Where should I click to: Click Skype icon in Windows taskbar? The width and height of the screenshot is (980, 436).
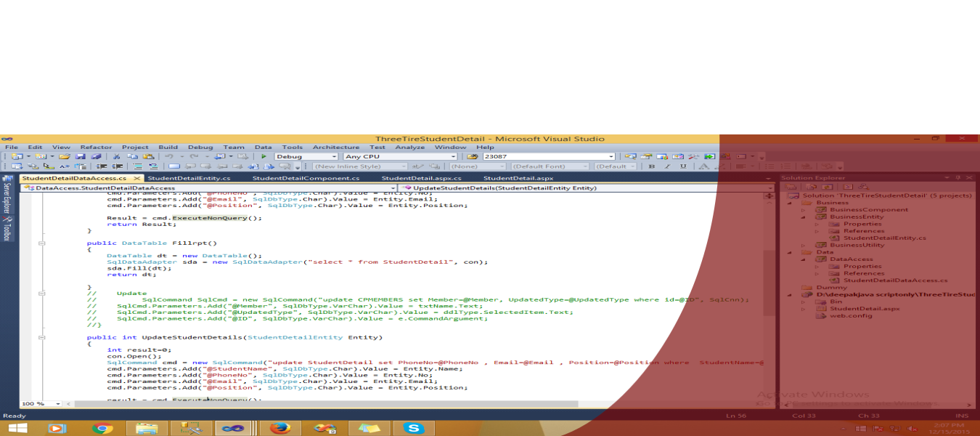pos(415,428)
